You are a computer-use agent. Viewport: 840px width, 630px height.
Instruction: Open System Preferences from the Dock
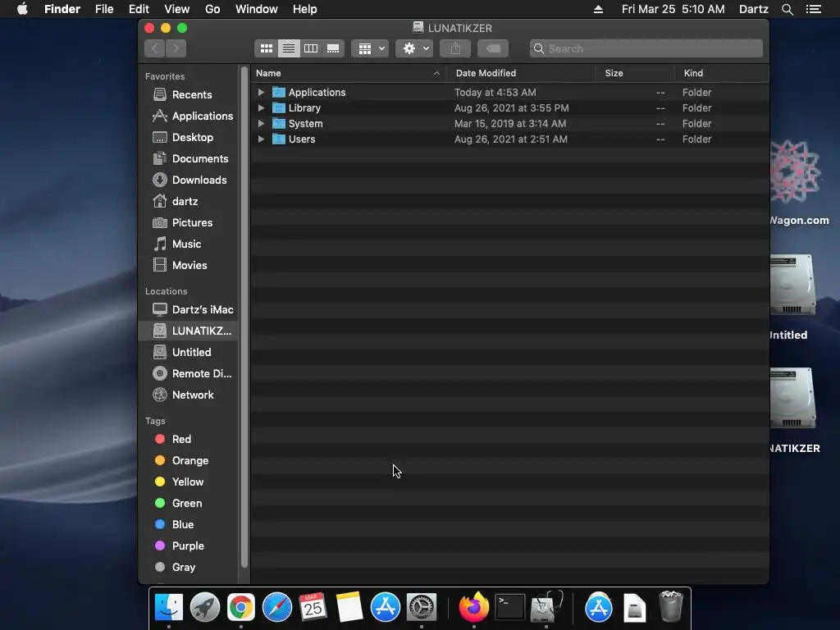pyautogui.click(x=422, y=608)
